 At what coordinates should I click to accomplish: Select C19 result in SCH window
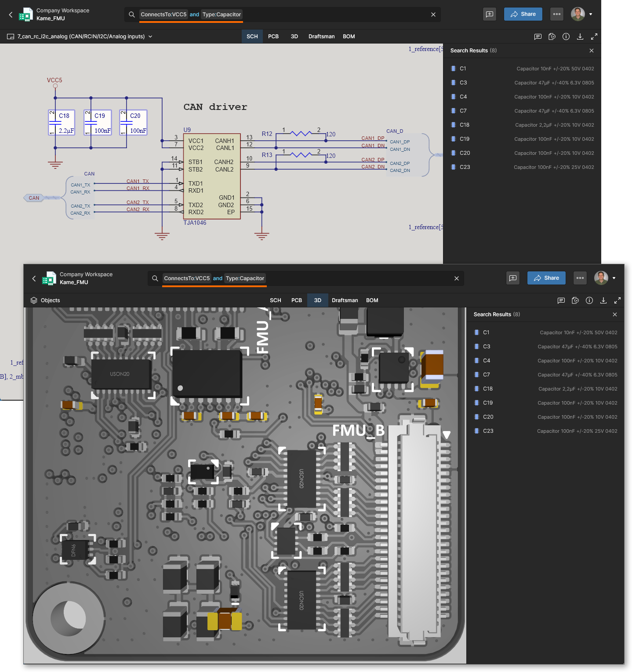[x=522, y=139]
